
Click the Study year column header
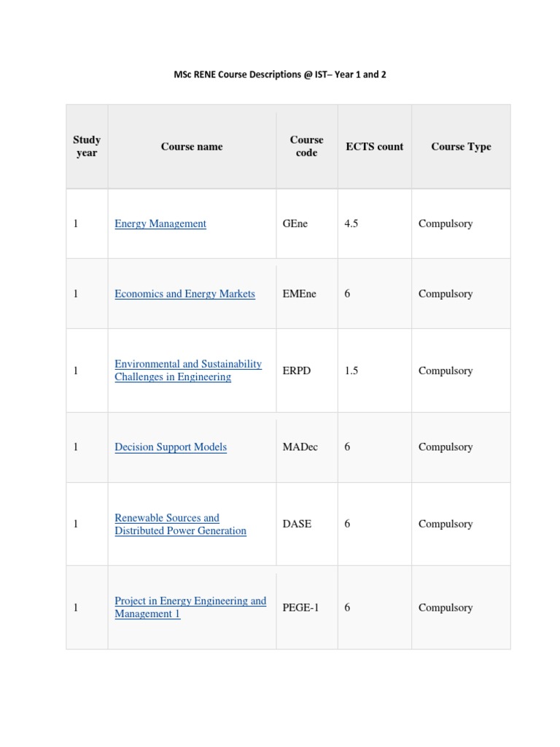[87, 147]
